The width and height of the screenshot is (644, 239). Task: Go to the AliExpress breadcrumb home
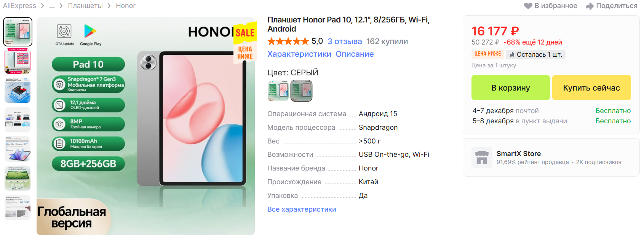click(x=19, y=6)
